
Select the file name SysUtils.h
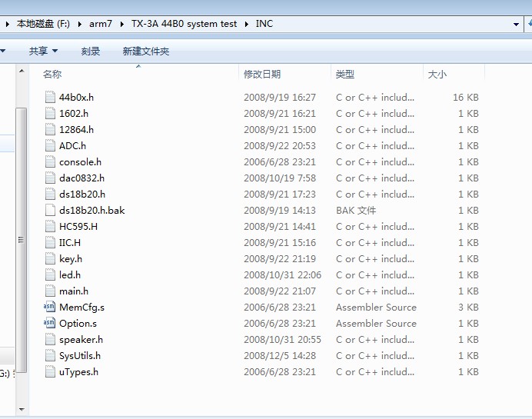pos(80,356)
